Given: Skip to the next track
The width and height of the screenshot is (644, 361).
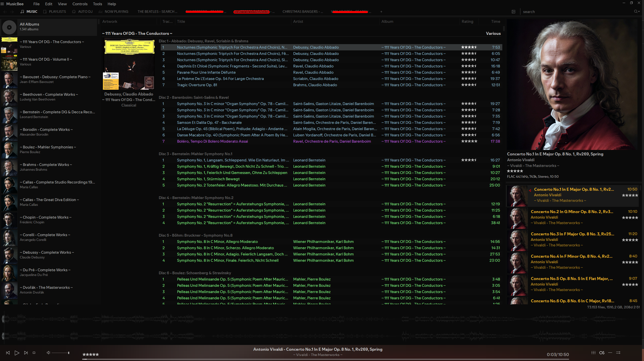Looking at the screenshot, I should (26, 353).
